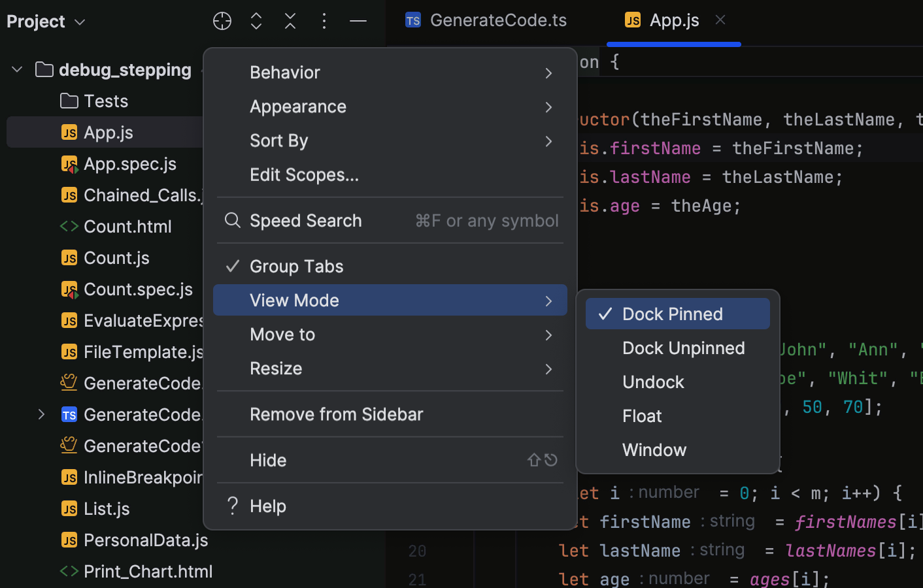The width and height of the screenshot is (923, 588).
Task: Open the Appearance submenu
Action: tap(298, 106)
